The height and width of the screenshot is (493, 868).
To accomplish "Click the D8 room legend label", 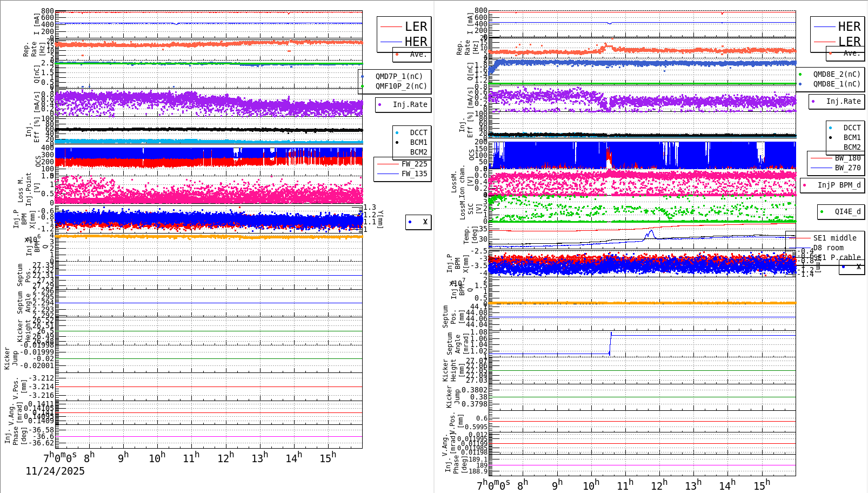I will pos(829,248).
